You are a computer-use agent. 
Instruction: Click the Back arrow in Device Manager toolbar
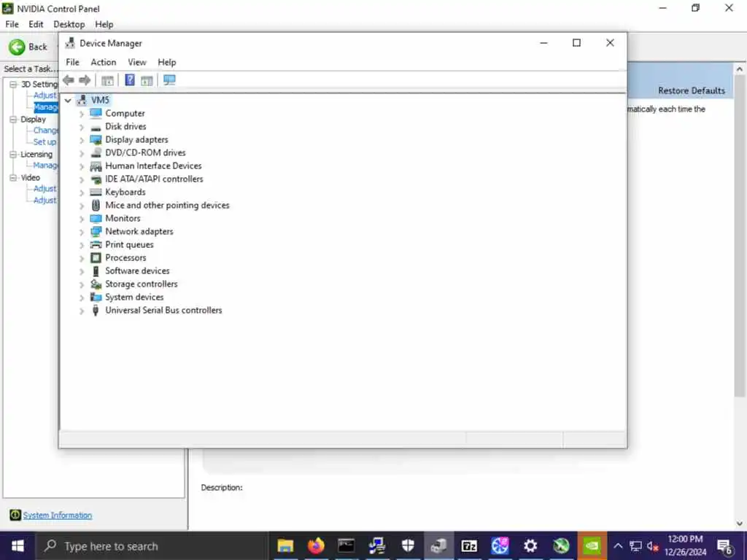pos(69,80)
